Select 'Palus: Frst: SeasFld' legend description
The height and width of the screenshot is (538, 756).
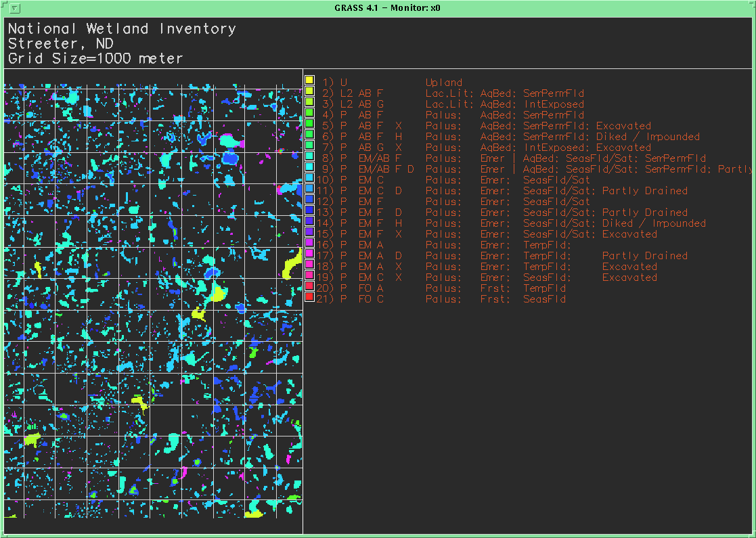point(495,299)
